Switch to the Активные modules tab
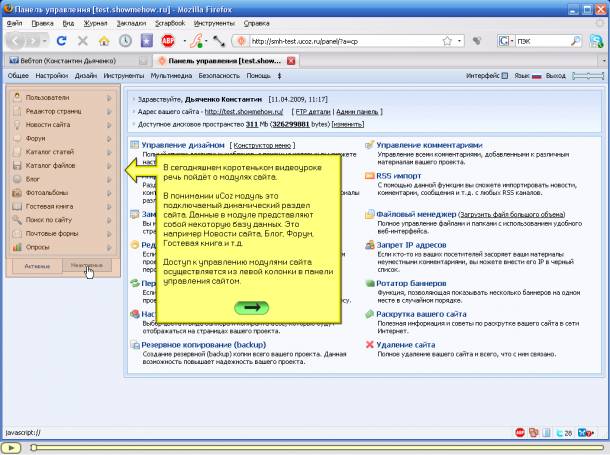Screen dimensions: 610x455 click(37, 266)
